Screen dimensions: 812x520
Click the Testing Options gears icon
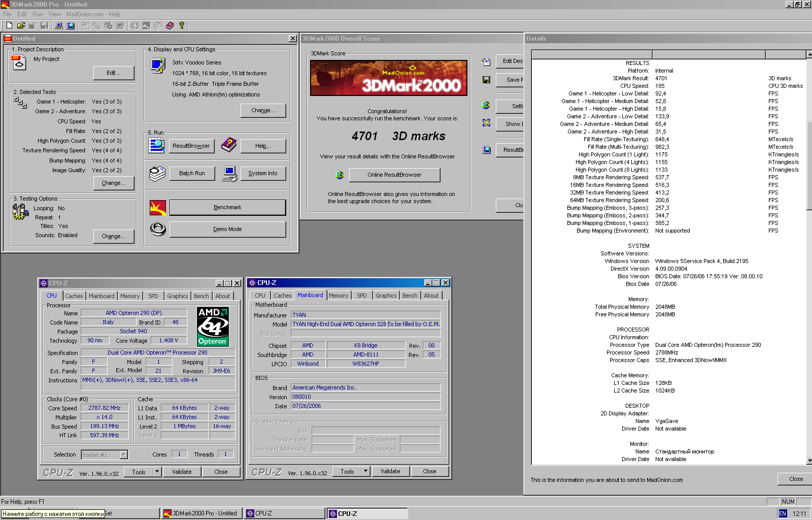tap(21, 212)
